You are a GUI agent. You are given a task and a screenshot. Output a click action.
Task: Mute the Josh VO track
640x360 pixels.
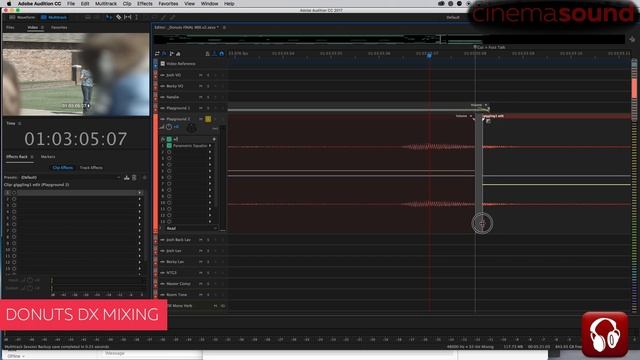tap(200, 75)
